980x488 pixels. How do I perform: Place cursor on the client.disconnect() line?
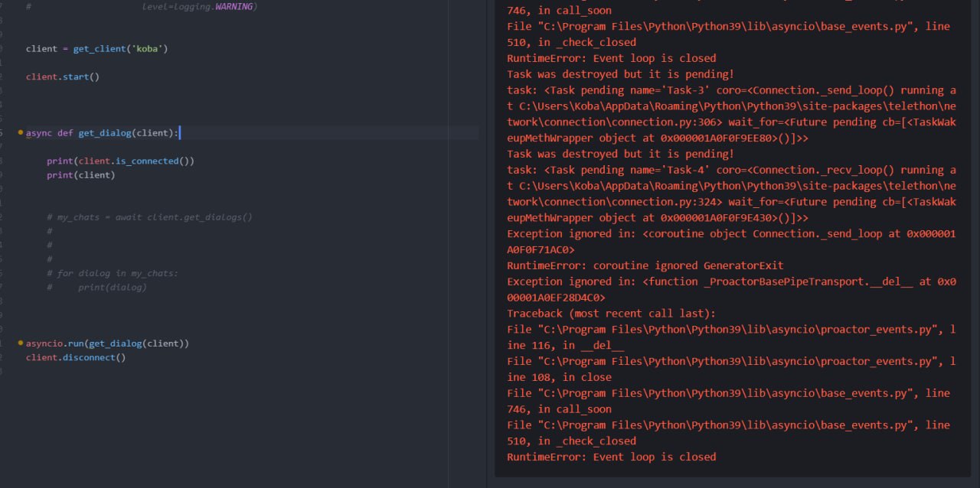pos(75,357)
